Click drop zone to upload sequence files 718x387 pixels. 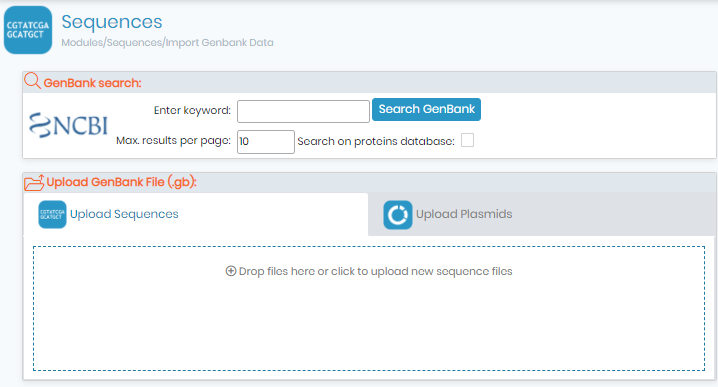click(x=369, y=308)
